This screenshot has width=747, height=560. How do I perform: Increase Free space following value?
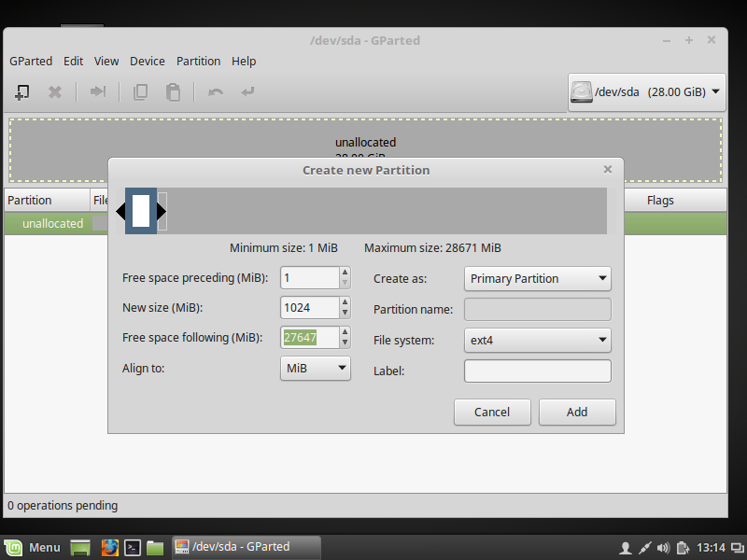tap(345, 332)
